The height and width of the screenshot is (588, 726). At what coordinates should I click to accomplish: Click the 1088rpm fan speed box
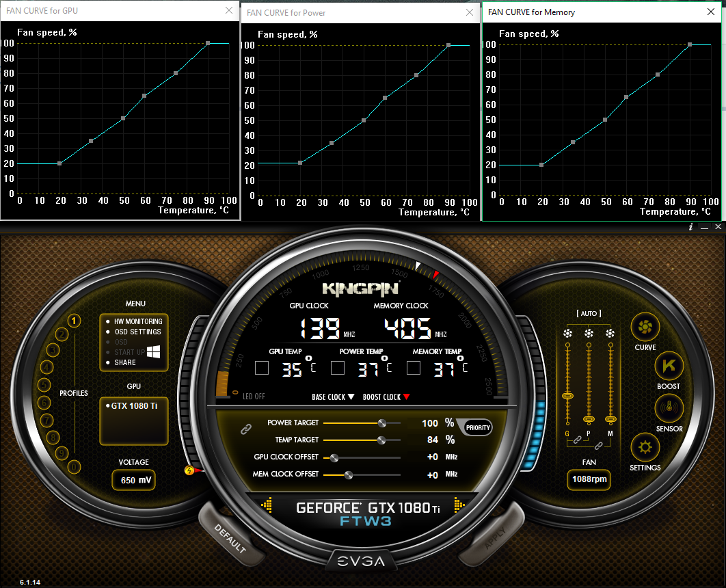589,479
